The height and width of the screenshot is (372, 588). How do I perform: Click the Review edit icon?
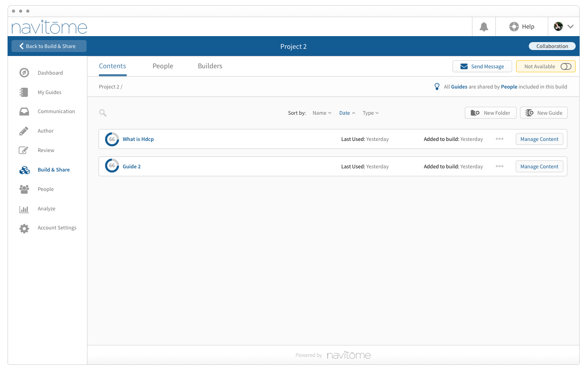(x=23, y=150)
